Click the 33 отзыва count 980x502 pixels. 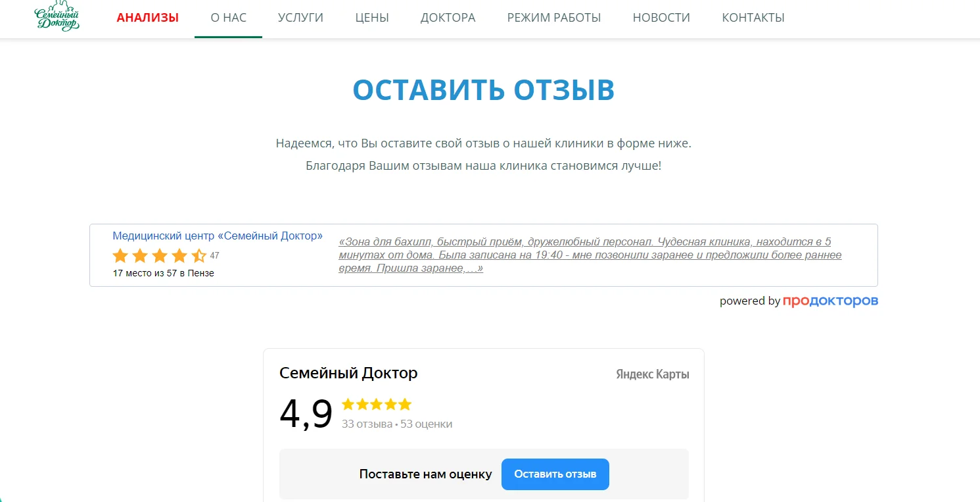(x=367, y=424)
